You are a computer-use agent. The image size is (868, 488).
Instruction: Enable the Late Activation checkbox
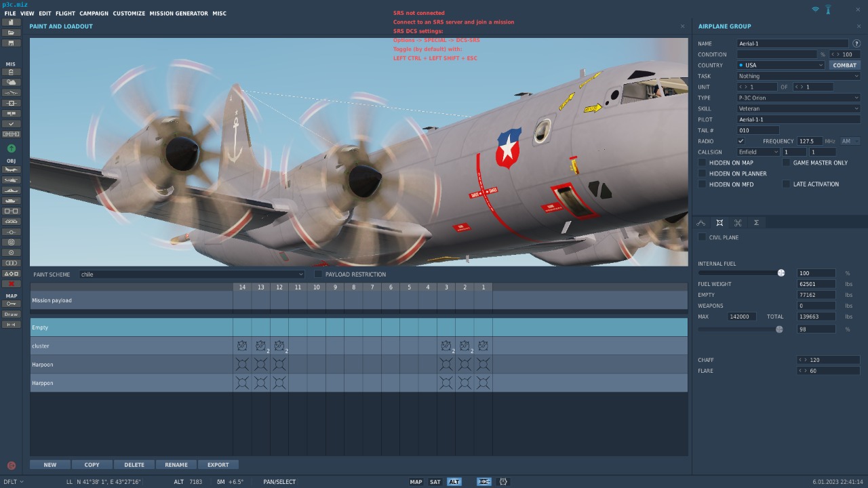coord(786,184)
